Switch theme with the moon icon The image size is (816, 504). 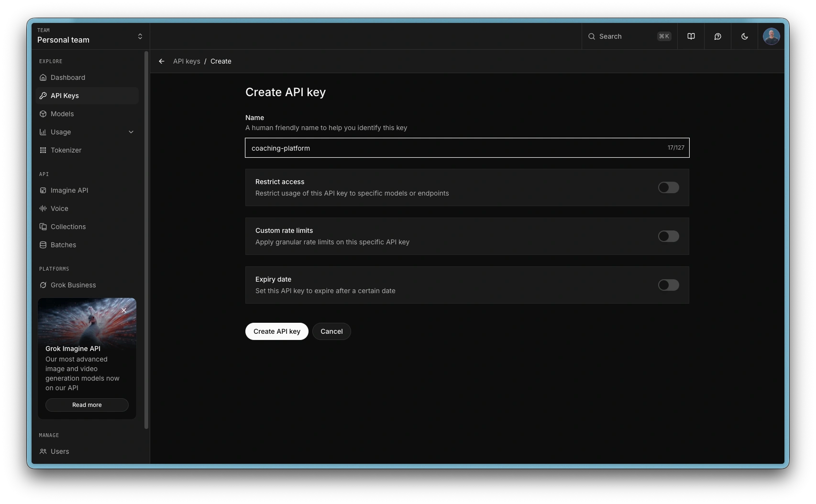pos(744,36)
